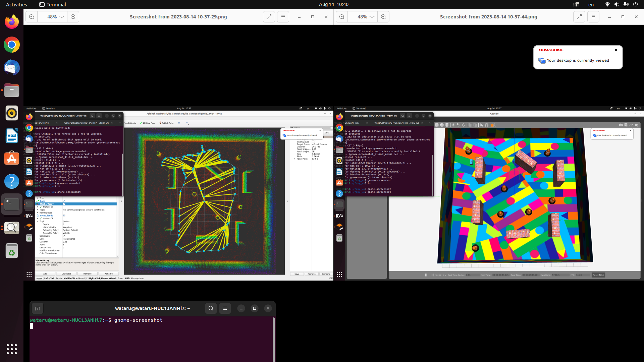Click the NoMachine tray icon in top bar
644x362 pixels.
coord(576,4)
